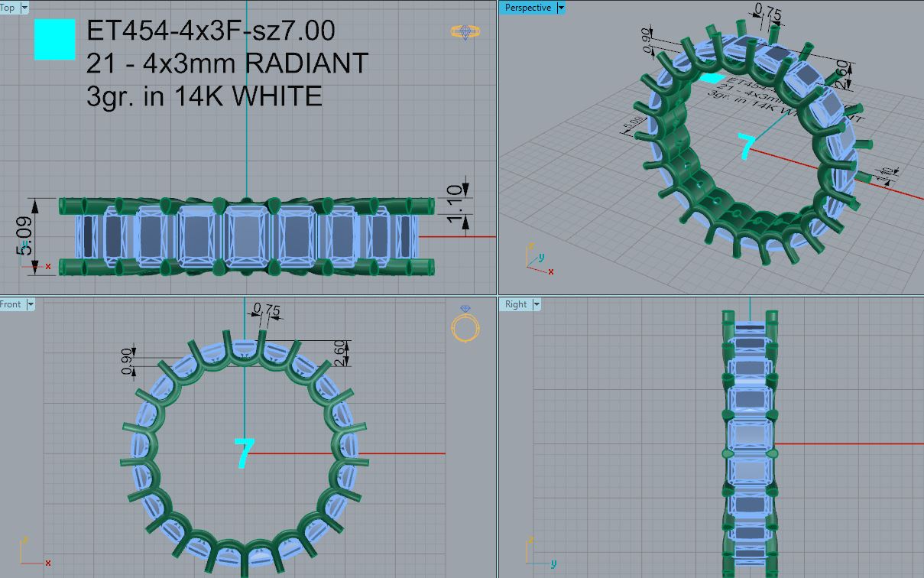Activate the Front viewport title label
This screenshot has width=924, height=578.
(x=11, y=304)
